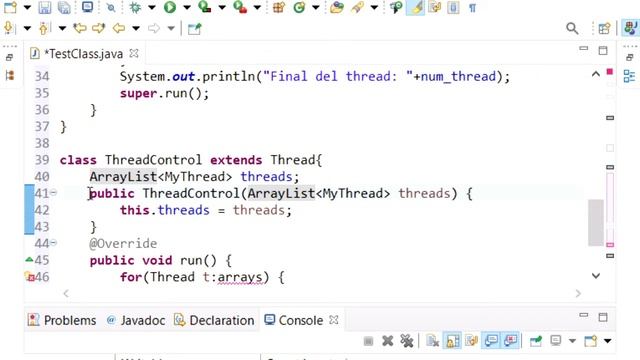
Task: Toggle console Scroll Lock
Action: coord(452,341)
